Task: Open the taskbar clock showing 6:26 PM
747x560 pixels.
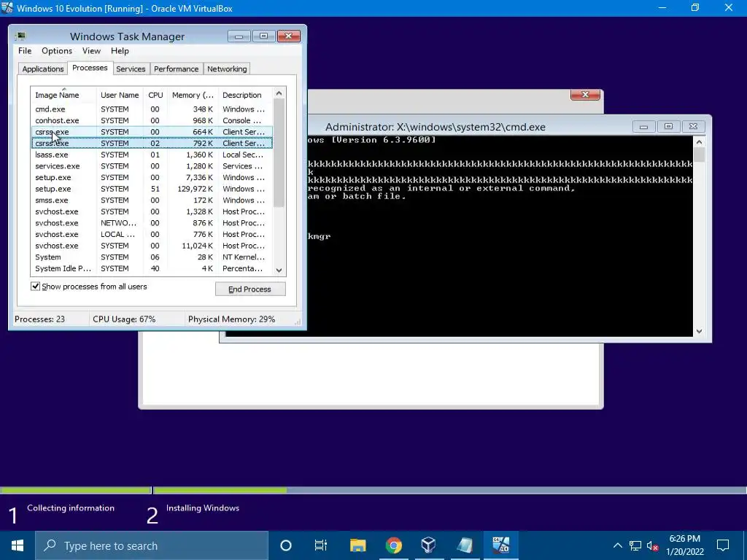Action: pyautogui.click(x=684, y=545)
